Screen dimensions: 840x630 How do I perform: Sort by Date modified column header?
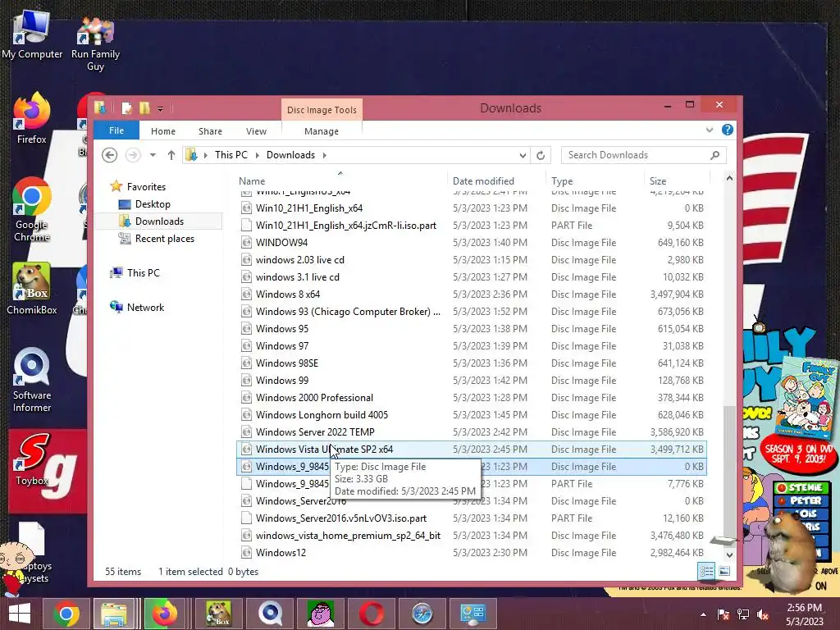pyautogui.click(x=496, y=181)
